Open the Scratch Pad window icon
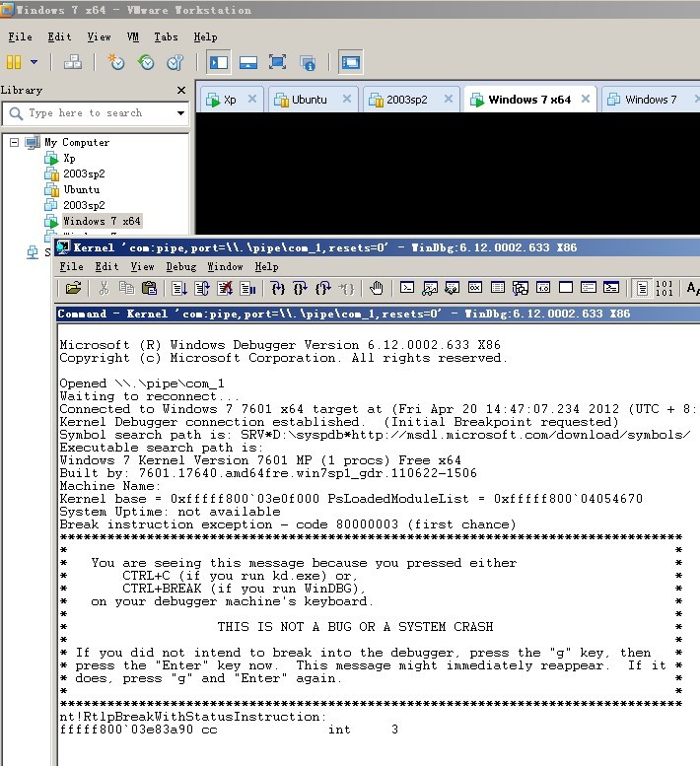This screenshot has width=700, height=766. 566,288
